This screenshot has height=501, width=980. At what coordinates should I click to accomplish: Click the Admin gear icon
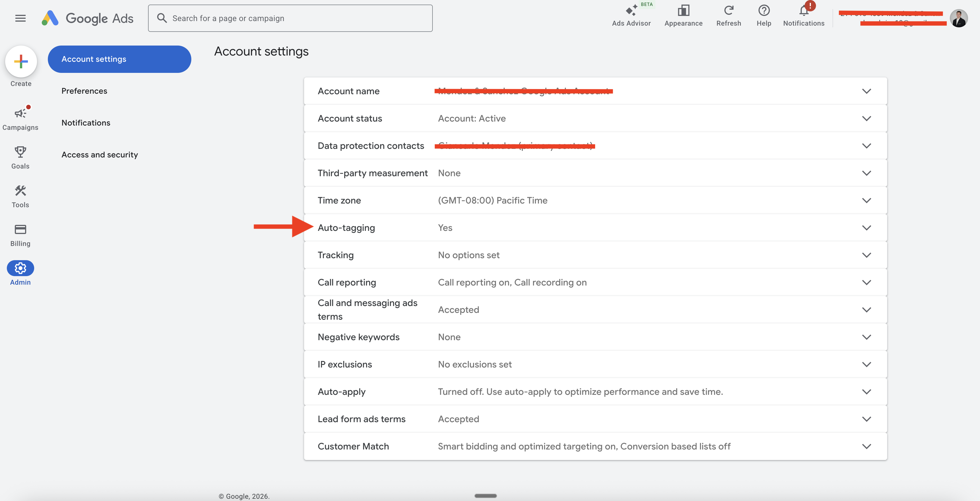[20, 268]
